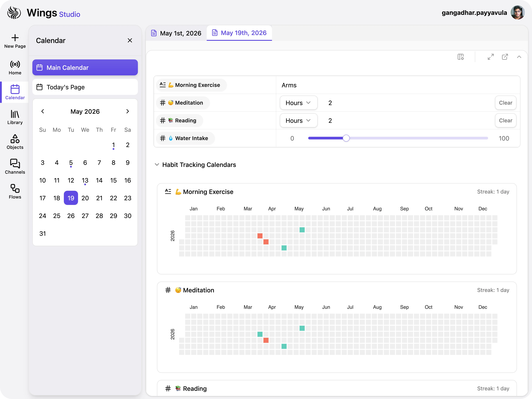This screenshot has width=532, height=399.
Task: Edit the Morning Exercise value Arms
Action: [x=289, y=85]
